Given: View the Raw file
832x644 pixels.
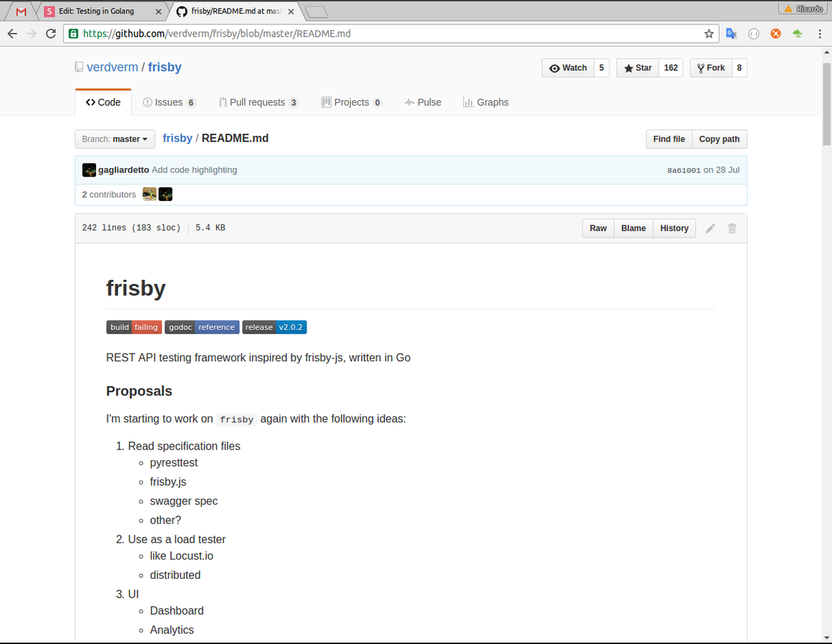Looking at the screenshot, I should pos(598,228).
